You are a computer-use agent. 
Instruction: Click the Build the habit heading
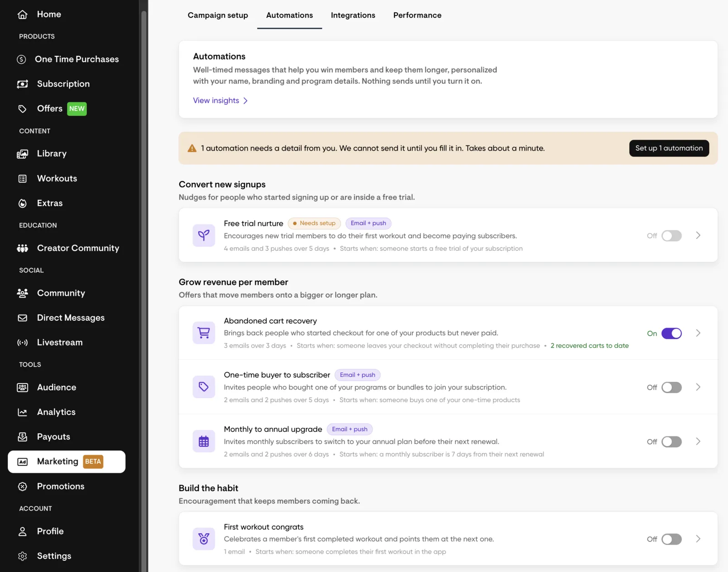coord(208,488)
